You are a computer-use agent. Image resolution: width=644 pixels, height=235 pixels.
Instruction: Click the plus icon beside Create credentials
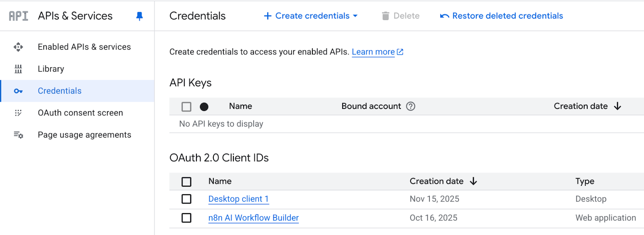click(268, 16)
